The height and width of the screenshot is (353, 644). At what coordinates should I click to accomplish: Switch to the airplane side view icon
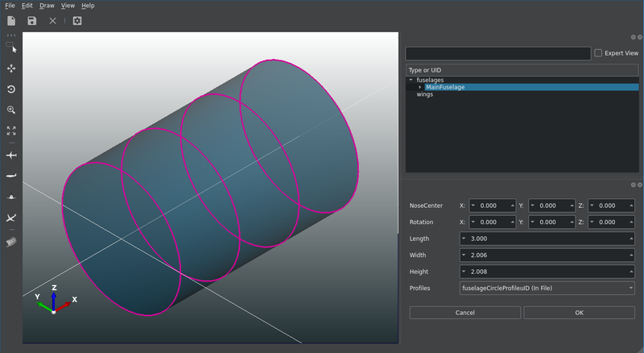click(11, 176)
